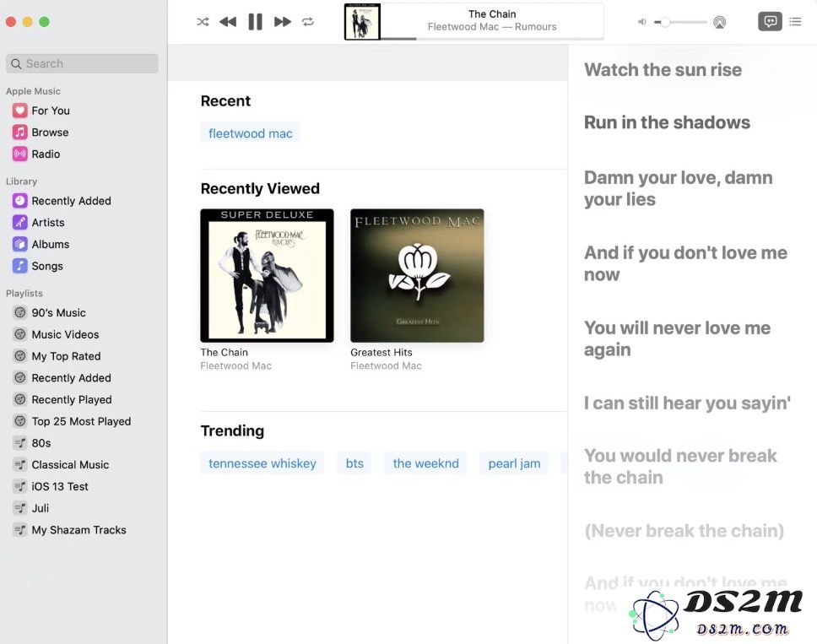The height and width of the screenshot is (644, 817).
Task: Open the Recently Played playlist
Action: point(72,399)
